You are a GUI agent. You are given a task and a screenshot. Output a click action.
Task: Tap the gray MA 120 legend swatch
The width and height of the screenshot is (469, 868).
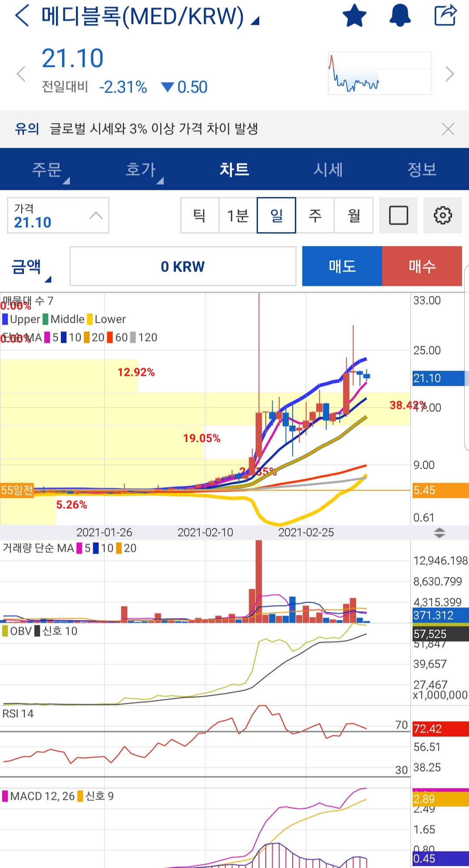(133, 338)
